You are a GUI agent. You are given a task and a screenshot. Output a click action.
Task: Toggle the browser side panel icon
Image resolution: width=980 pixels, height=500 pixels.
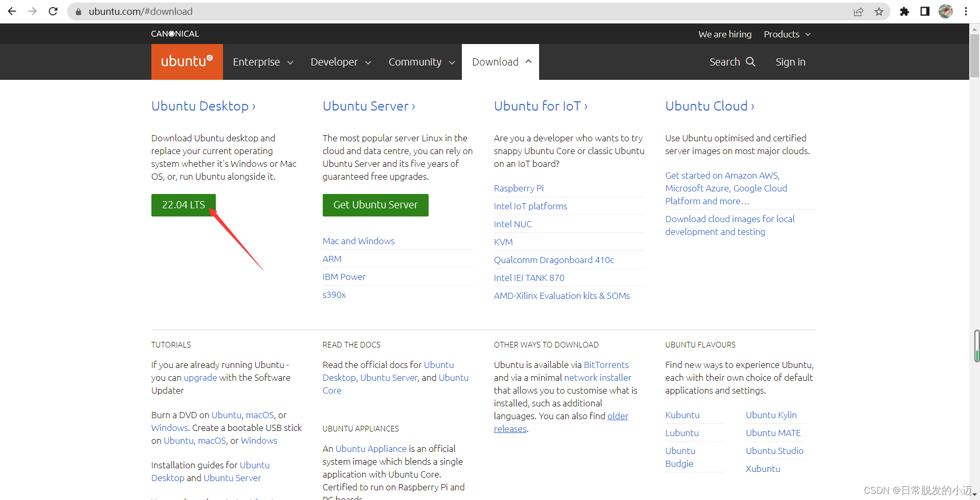pos(925,11)
